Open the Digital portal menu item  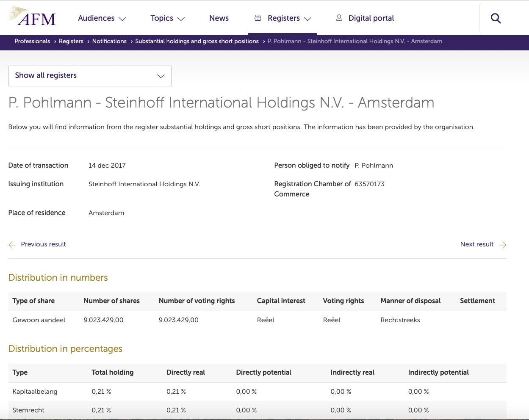click(x=371, y=18)
